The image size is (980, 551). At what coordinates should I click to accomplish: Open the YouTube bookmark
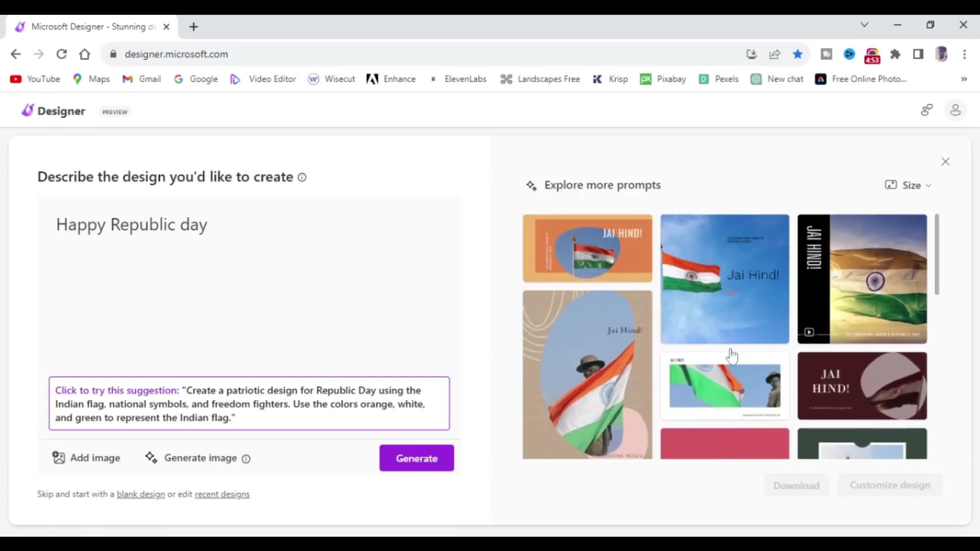35,79
